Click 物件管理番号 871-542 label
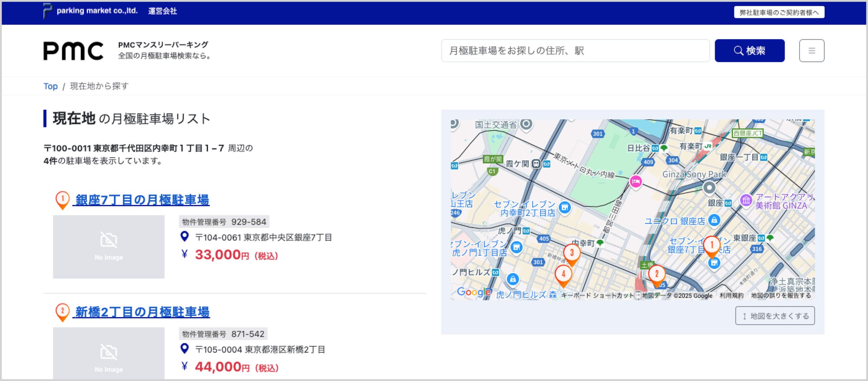The height and width of the screenshot is (381, 868). pyautogui.click(x=223, y=334)
